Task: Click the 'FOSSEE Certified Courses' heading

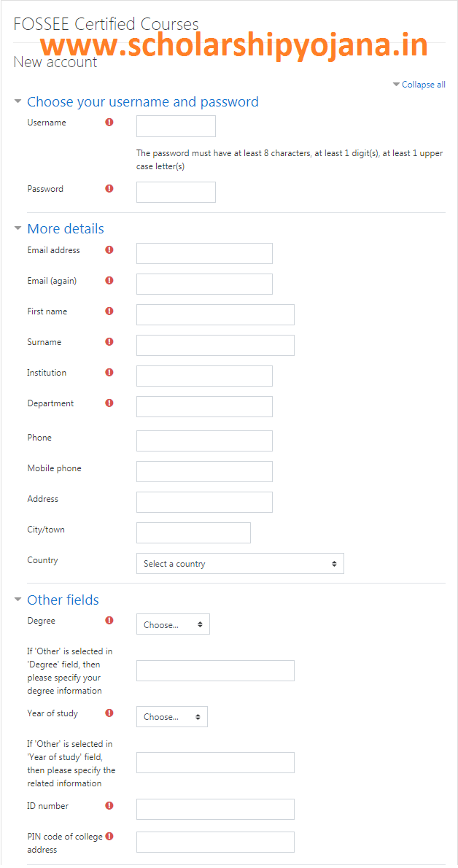Action: pos(106,24)
